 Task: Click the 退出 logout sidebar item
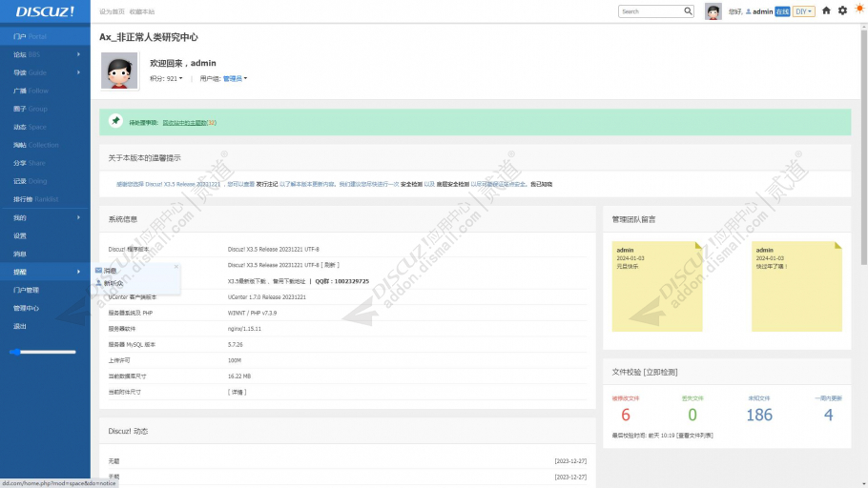[x=45, y=326]
